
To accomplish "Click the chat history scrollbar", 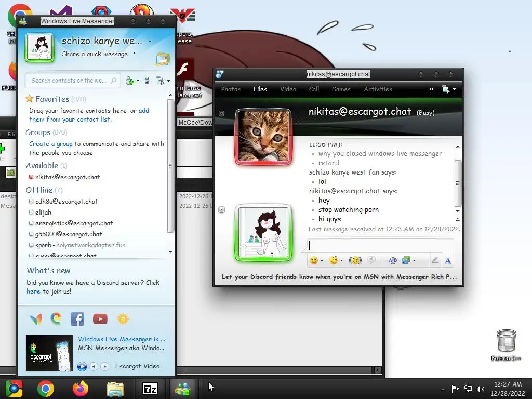I will [458, 183].
